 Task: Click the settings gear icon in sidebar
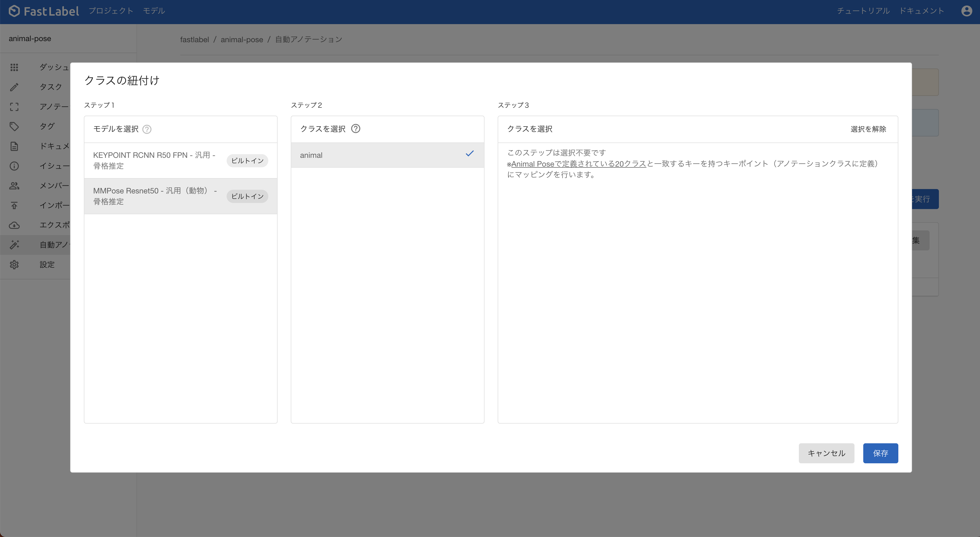pos(14,265)
